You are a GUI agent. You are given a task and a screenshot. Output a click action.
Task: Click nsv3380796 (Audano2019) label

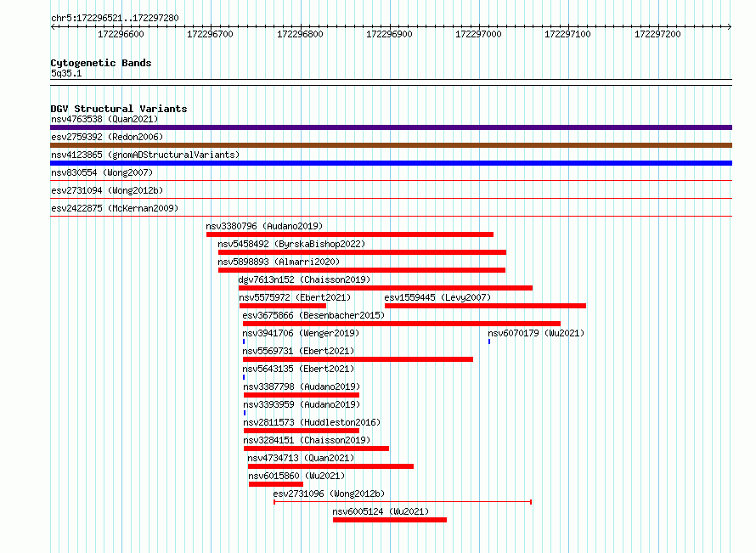[x=264, y=226]
